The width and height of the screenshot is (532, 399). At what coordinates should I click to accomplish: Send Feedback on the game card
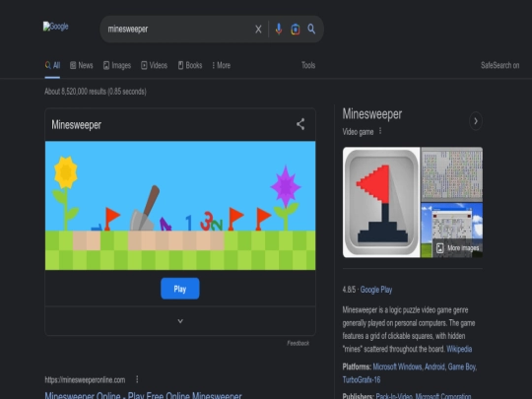298,344
